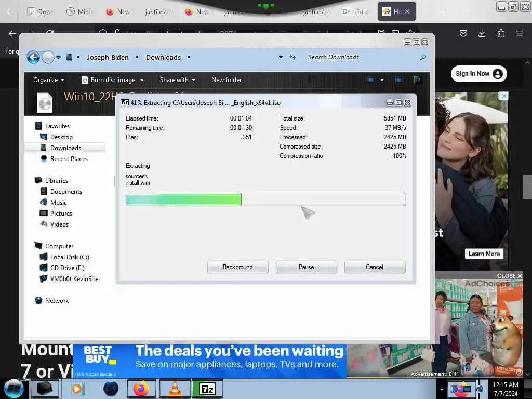Image resolution: width=532 pixels, height=399 pixels.
Task: Open the Organize menu
Action: click(x=48, y=80)
